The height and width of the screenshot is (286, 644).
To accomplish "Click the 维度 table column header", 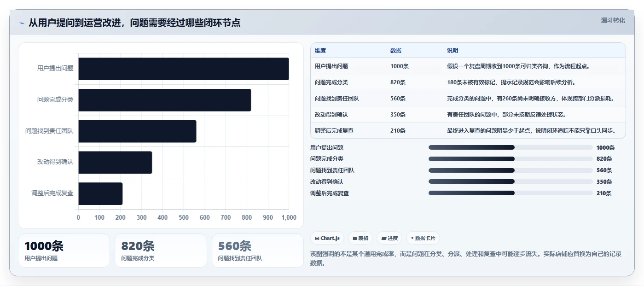I will point(320,51).
